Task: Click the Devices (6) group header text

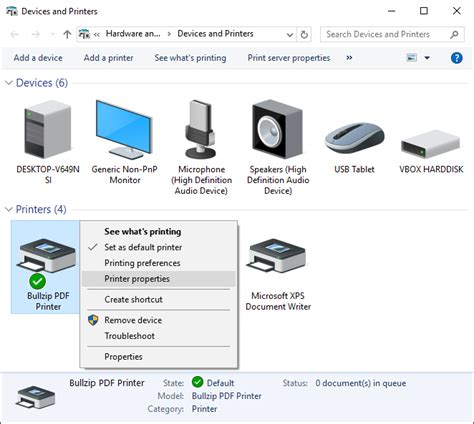Action: point(42,83)
